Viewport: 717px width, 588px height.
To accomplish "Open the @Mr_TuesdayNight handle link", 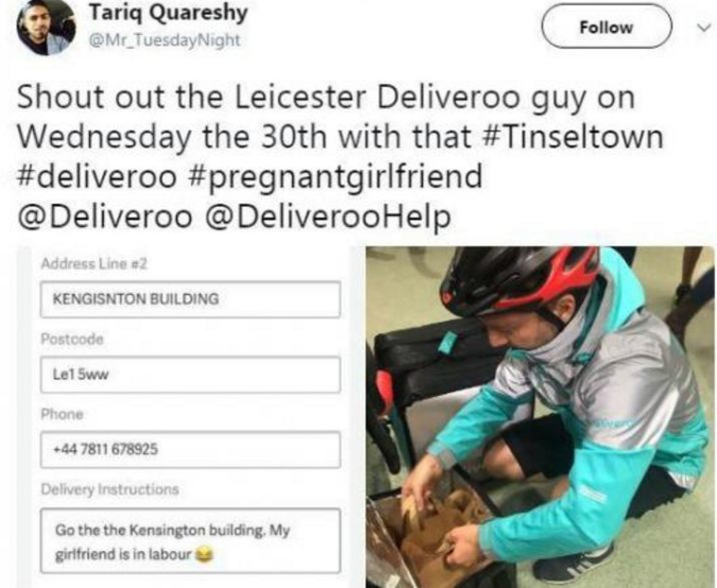I will [165, 41].
